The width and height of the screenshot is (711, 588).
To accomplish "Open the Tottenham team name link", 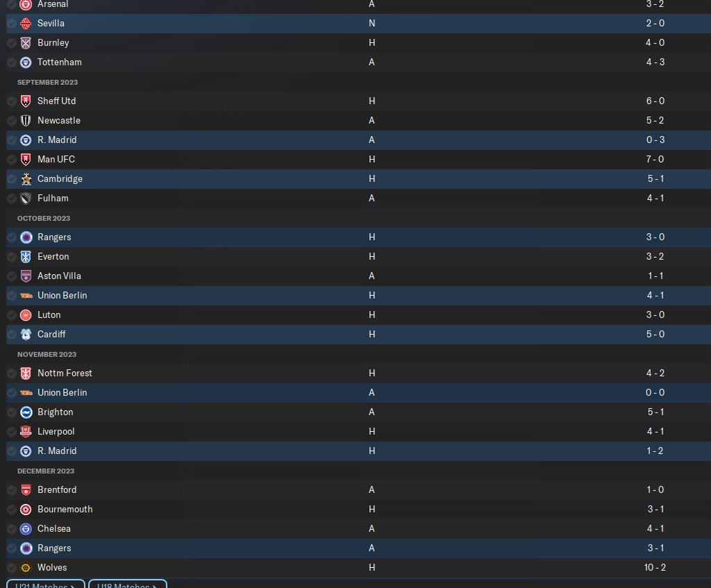I will tap(59, 62).
